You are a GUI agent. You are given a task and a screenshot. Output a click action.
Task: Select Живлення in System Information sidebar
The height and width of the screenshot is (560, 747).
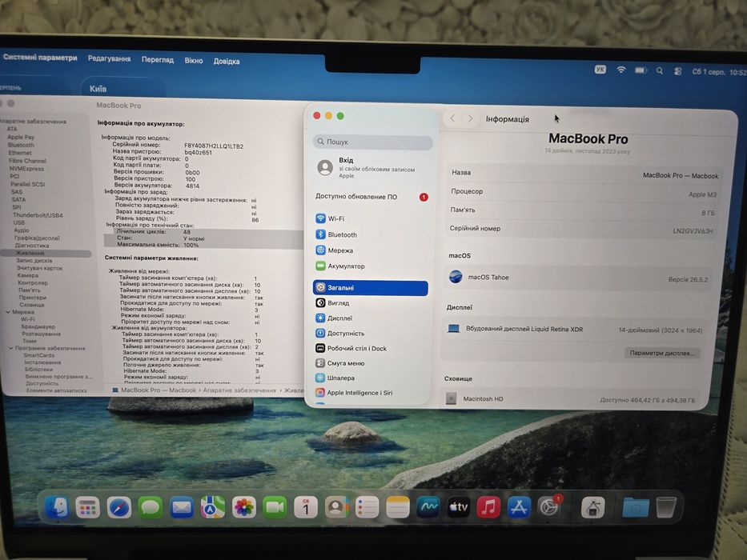tap(46, 253)
